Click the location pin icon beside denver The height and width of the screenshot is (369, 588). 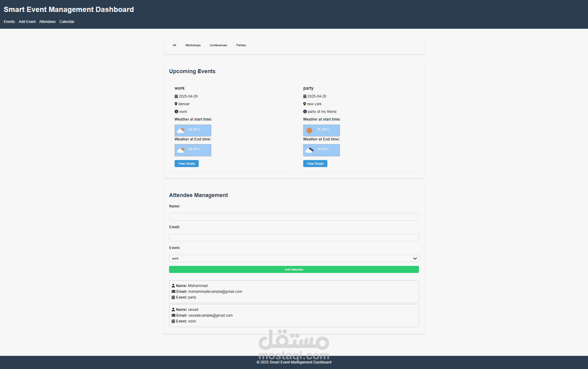pyautogui.click(x=176, y=104)
